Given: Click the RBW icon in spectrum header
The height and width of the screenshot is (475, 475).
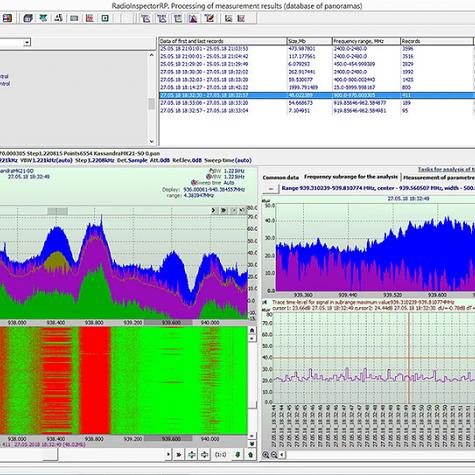Looking at the screenshot, I should tap(211, 171).
